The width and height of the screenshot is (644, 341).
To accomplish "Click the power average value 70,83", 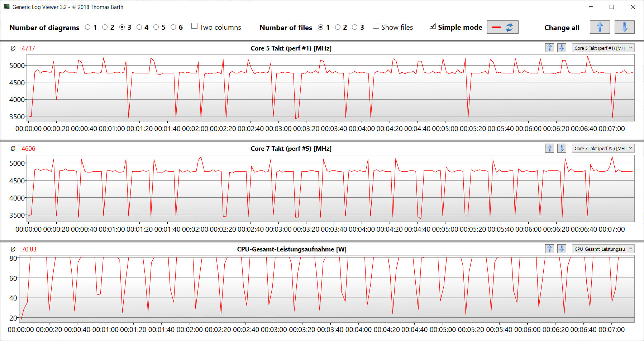I will click(29, 249).
